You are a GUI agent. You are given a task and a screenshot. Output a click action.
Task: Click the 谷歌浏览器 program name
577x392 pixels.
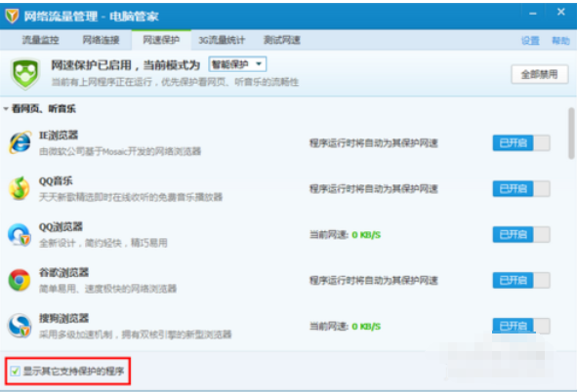coord(64,272)
